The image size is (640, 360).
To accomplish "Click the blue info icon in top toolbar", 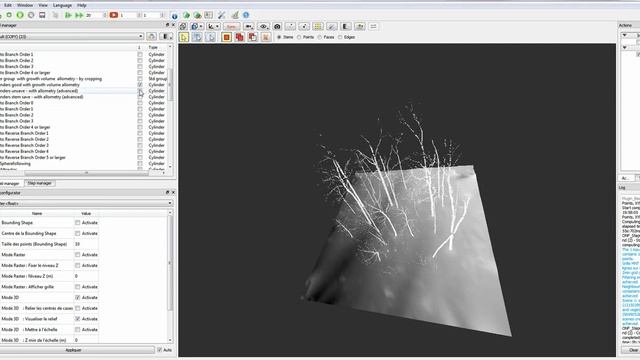I will pyautogui.click(x=174, y=16).
